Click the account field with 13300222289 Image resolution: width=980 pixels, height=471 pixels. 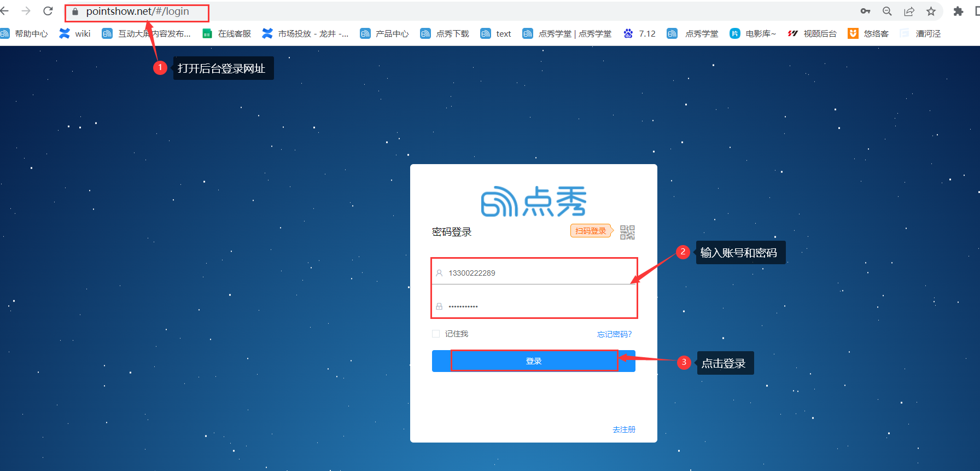534,273
